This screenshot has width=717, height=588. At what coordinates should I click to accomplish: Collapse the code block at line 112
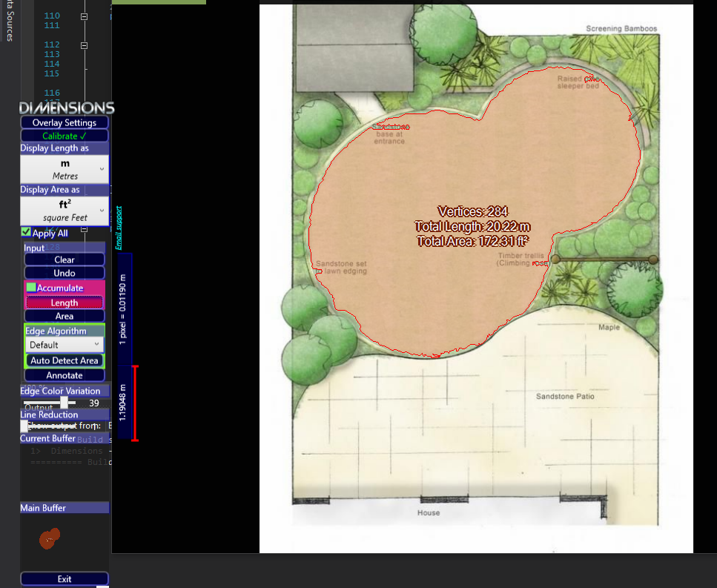pos(84,44)
